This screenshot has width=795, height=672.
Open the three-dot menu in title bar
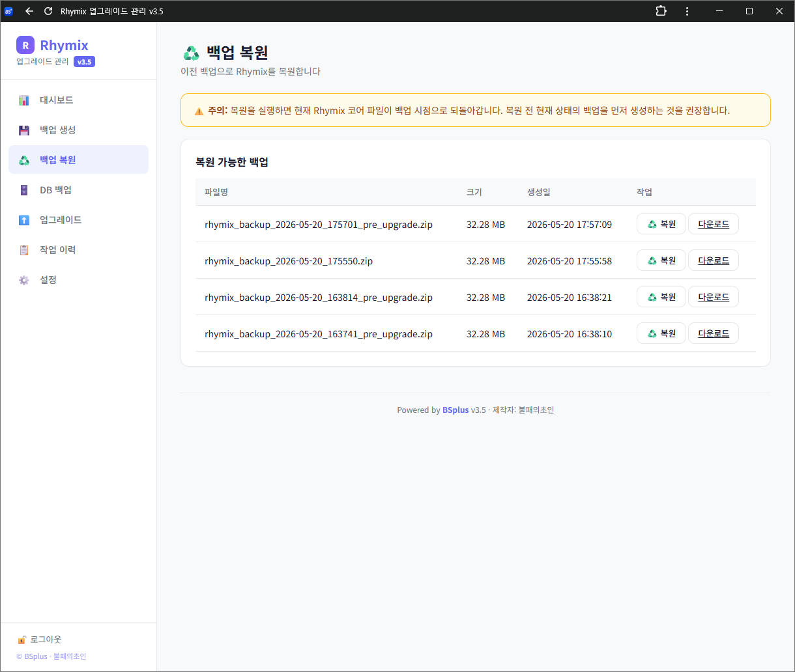[687, 11]
